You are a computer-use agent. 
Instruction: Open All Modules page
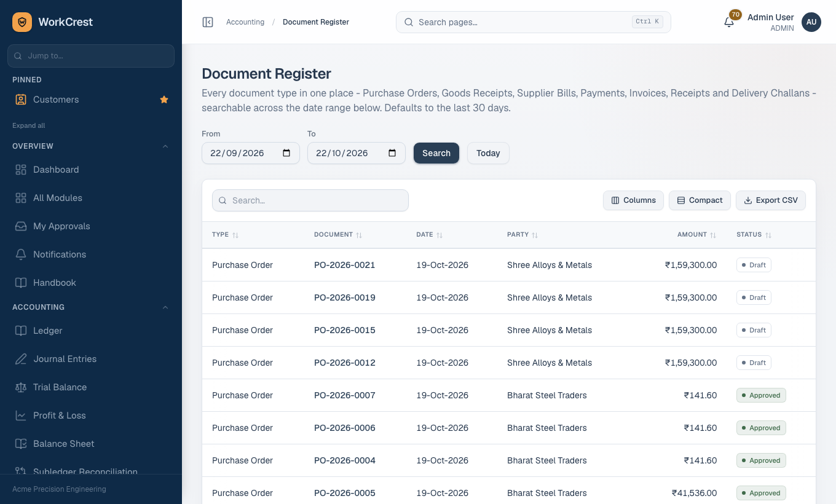91,198
